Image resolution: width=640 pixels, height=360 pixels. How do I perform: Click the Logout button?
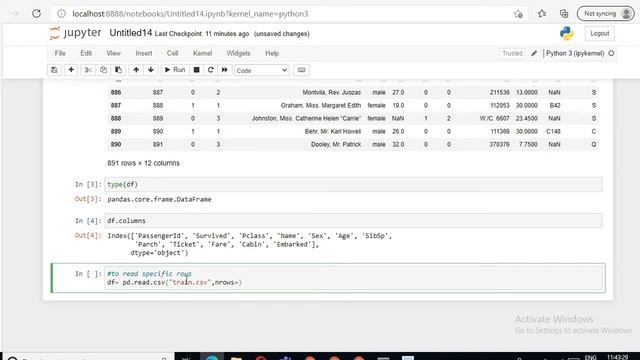(x=600, y=33)
